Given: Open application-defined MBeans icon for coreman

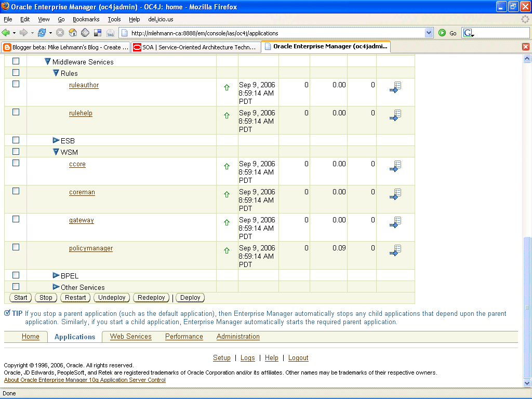Looking at the screenshot, I should pyautogui.click(x=395, y=194).
